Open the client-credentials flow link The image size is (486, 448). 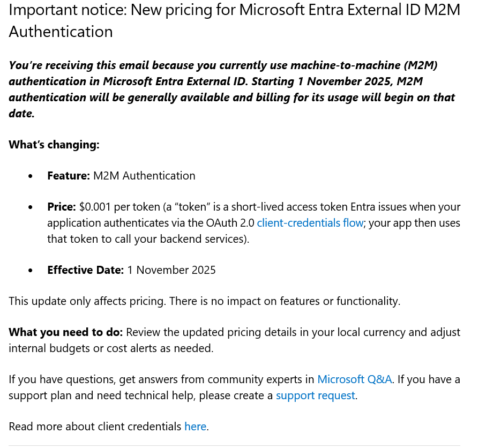[x=310, y=223]
